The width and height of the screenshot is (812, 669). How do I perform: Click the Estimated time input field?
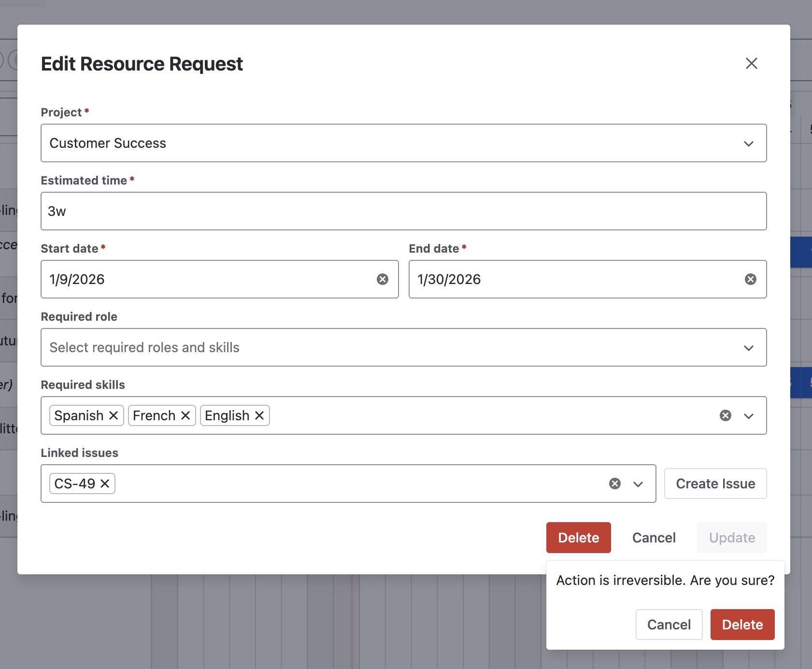point(403,211)
